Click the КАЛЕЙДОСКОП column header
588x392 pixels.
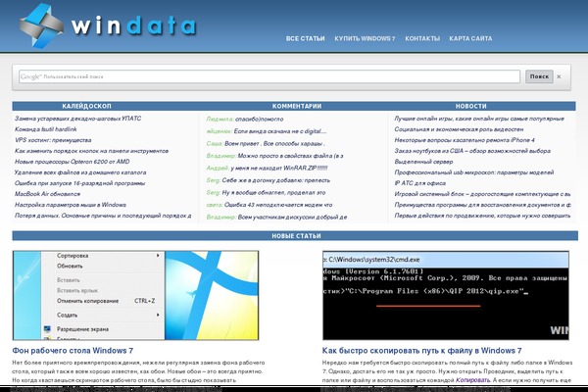[x=86, y=106]
